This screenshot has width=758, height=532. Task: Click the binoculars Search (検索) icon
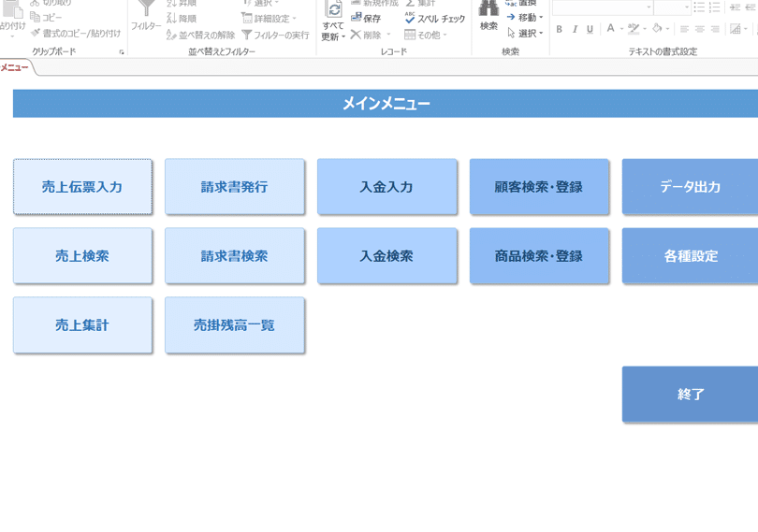488,11
